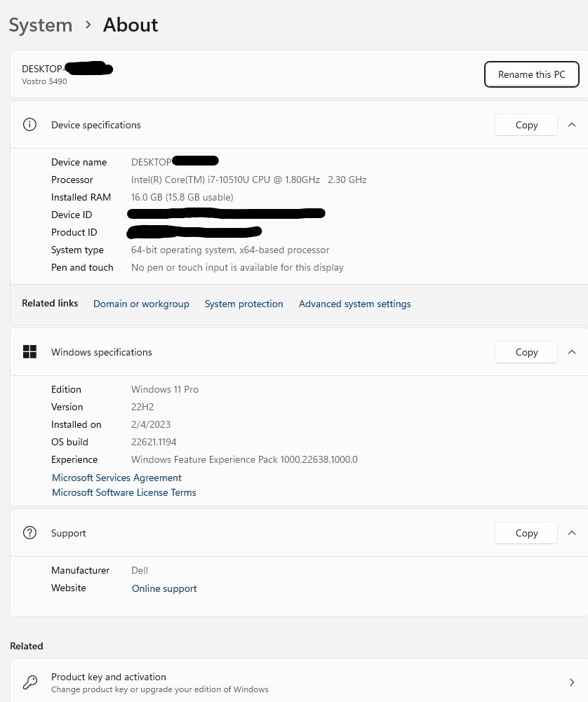Open Advanced system settings link
The width and height of the screenshot is (588, 702).
[x=354, y=304]
